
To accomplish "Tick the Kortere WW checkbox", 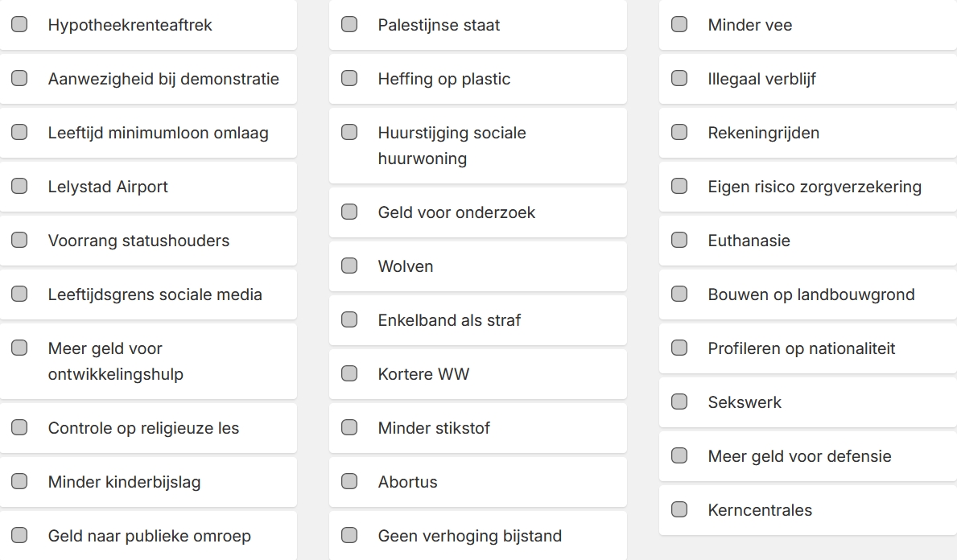I will [x=349, y=374].
